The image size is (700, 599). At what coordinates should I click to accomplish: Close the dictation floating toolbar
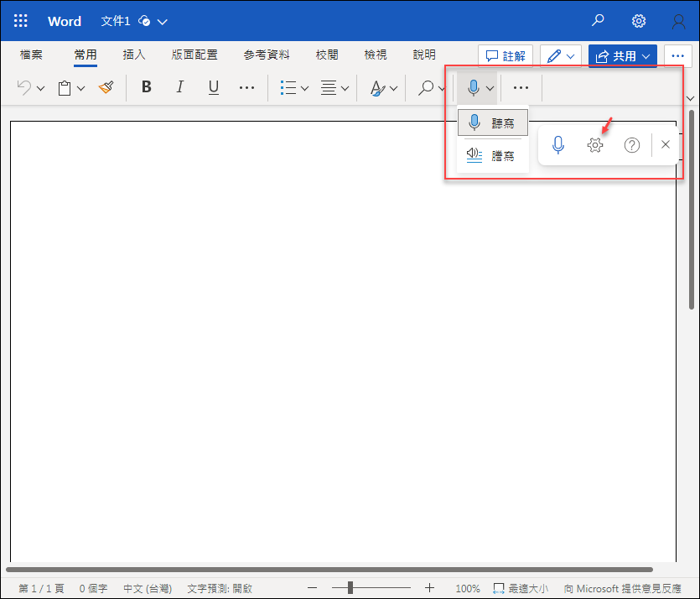coord(665,144)
